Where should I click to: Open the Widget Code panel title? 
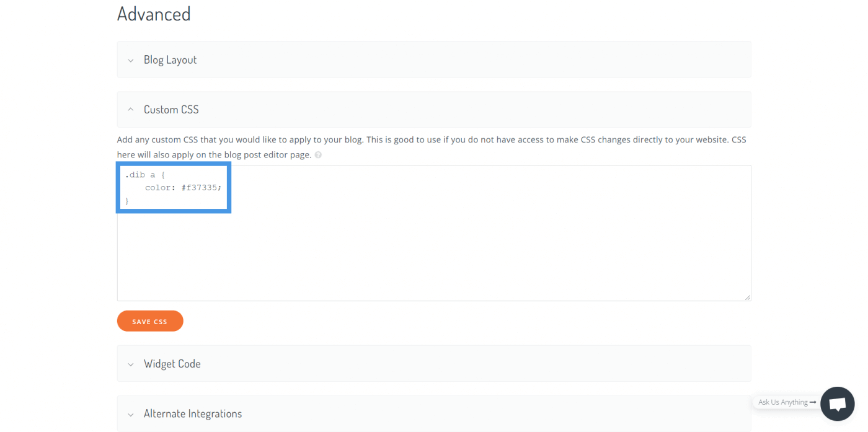coord(172,364)
